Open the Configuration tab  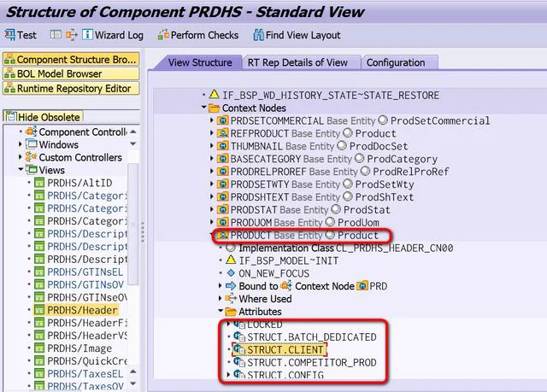tap(396, 62)
